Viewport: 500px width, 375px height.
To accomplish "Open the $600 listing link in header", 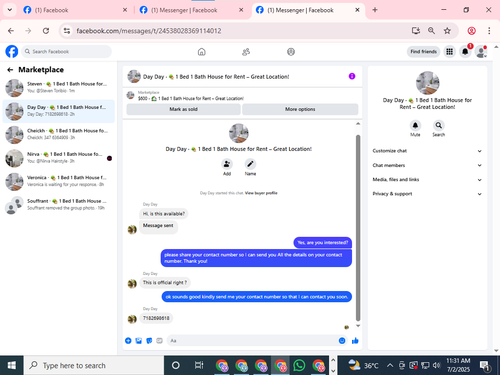I will [191, 99].
